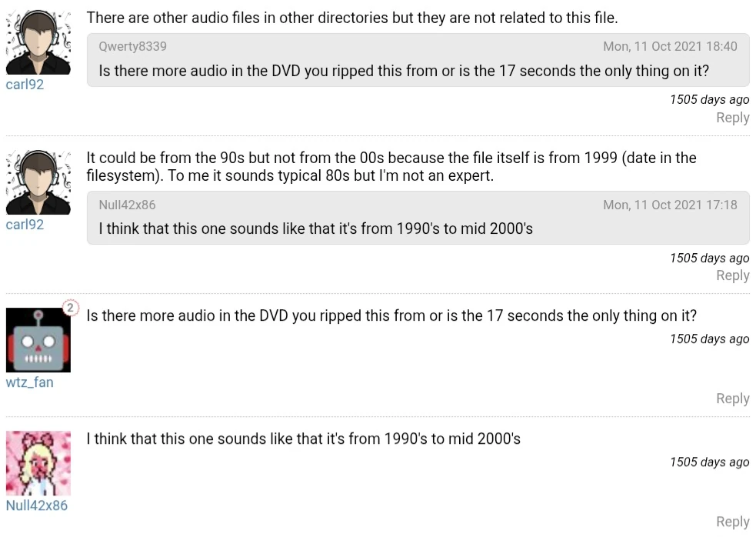This screenshot has width=756, height=537.
Task: Open carl92 username link under the first comment
Action: click(25, 85)
